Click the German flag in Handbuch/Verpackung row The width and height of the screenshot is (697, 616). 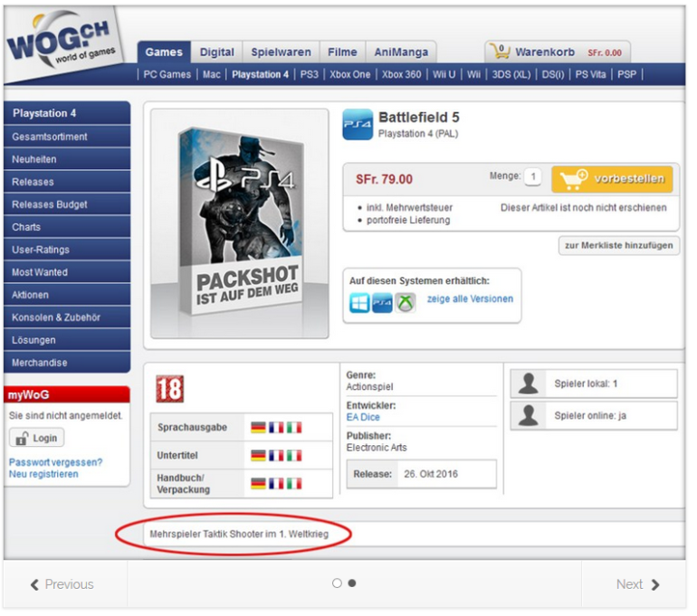tap(258, 484)
